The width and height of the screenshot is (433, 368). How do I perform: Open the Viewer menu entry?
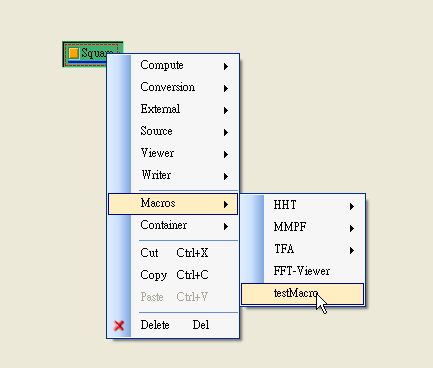173,153
